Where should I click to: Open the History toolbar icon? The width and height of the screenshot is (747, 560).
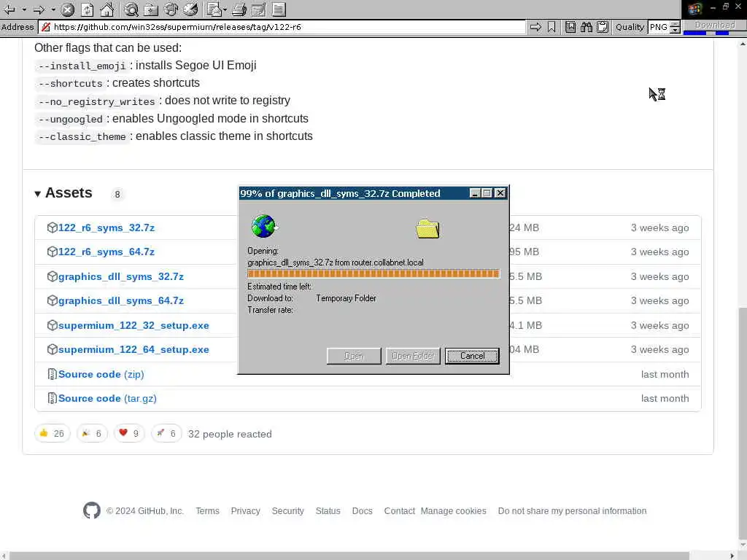pyautogui.click(x=190, y=9)
